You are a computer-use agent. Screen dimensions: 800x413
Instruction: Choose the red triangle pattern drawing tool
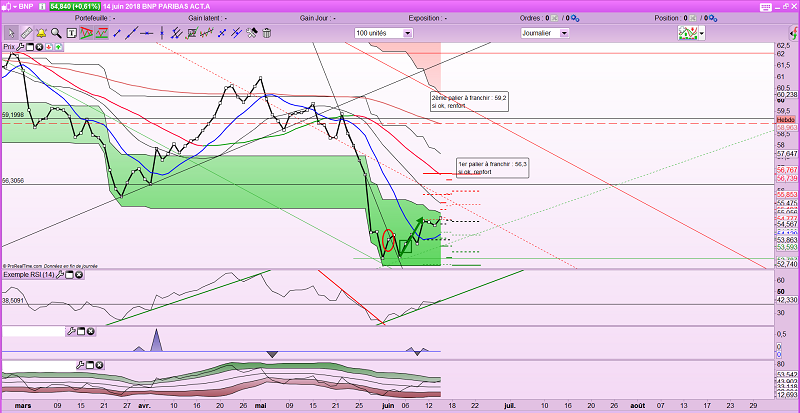(87, 34)
